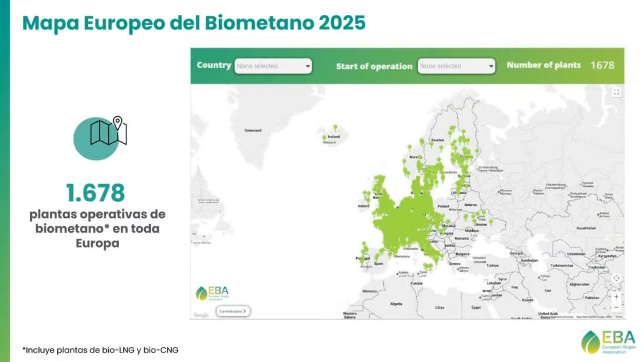Open the Country dropdown

click(273, 66)
